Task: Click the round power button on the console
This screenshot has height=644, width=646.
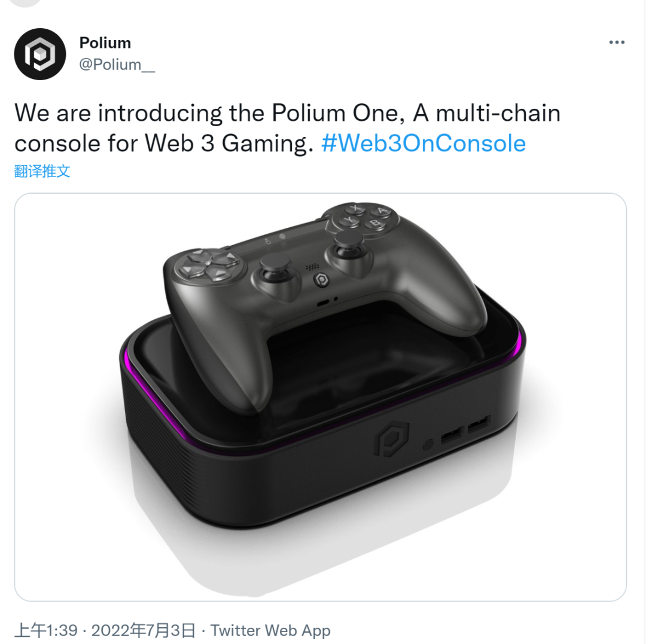Action: click(x=426, y=445)
